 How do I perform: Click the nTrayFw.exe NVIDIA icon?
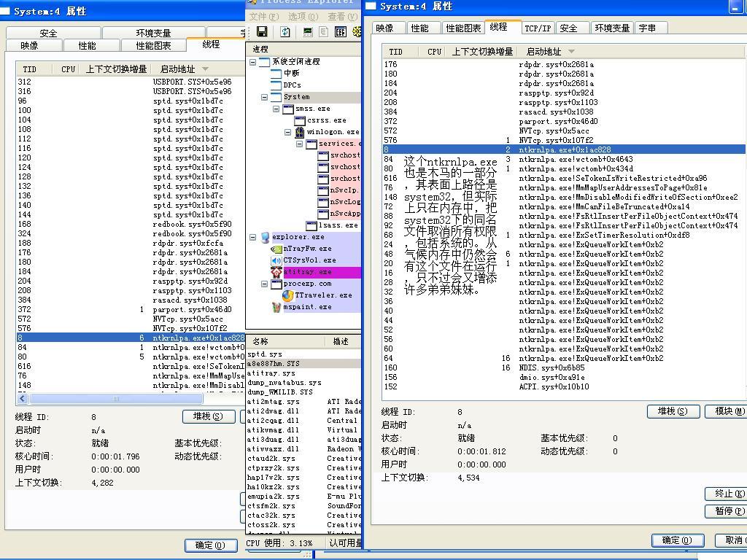click(276, 249)
